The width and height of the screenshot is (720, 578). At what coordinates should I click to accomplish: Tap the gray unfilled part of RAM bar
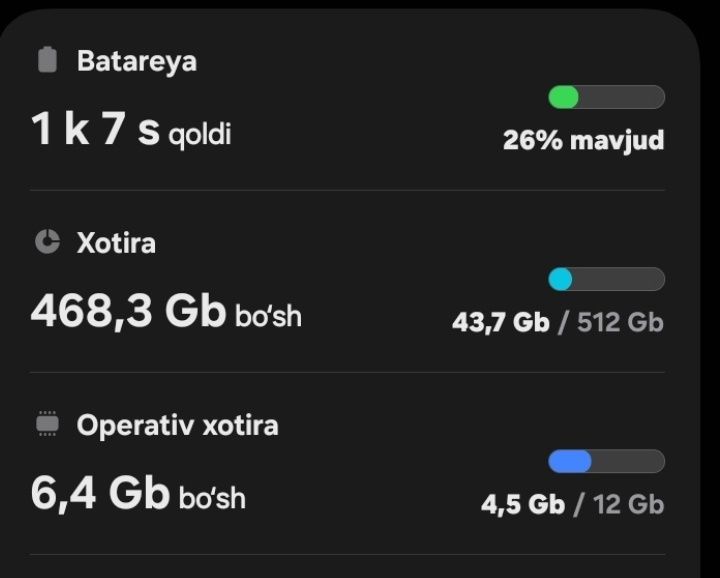(x=628, y=461)
